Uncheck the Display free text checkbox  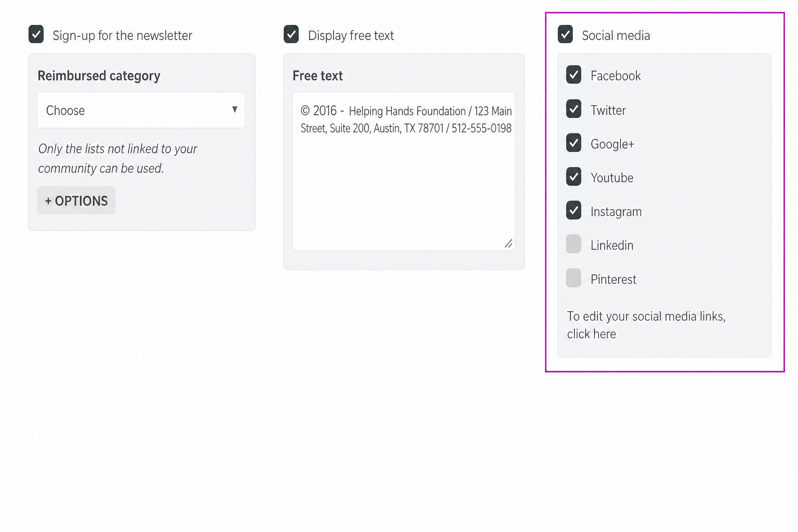click(291, 34)
